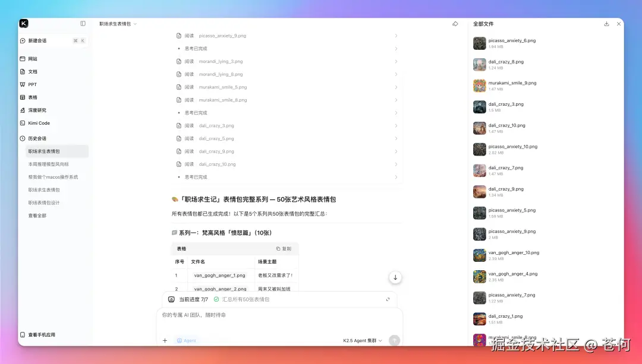
Task: Select Kimi Code in the sidebar
Action: pyautogui.click(x=39, y=123)
